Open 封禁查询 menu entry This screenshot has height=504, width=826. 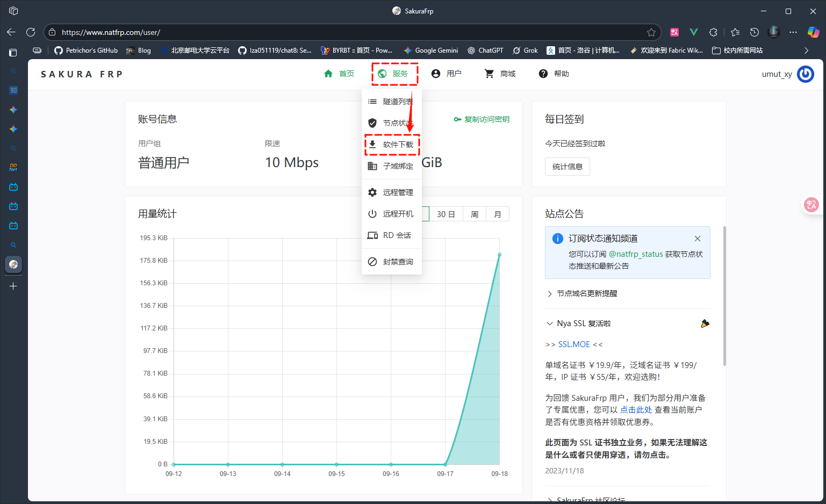coord(392,262)
